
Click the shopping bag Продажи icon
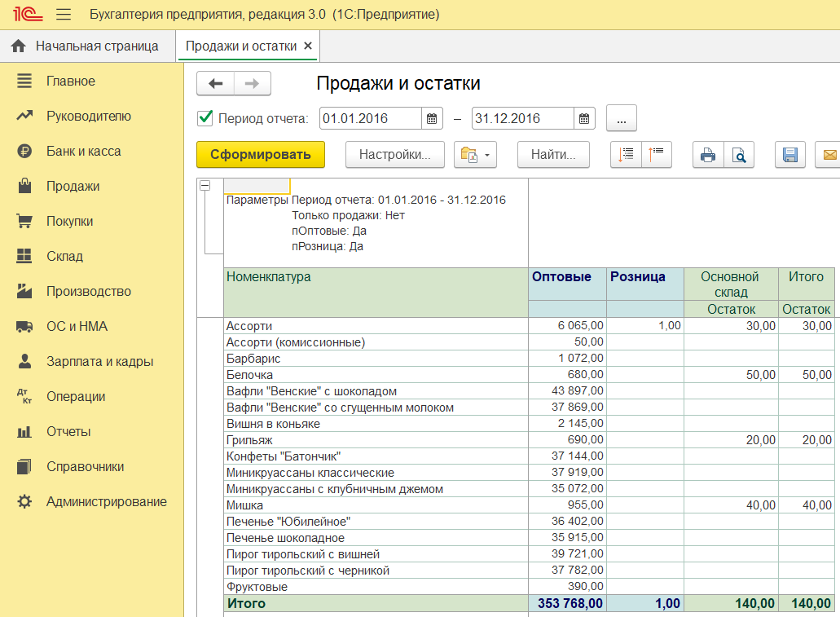[24, 186]
